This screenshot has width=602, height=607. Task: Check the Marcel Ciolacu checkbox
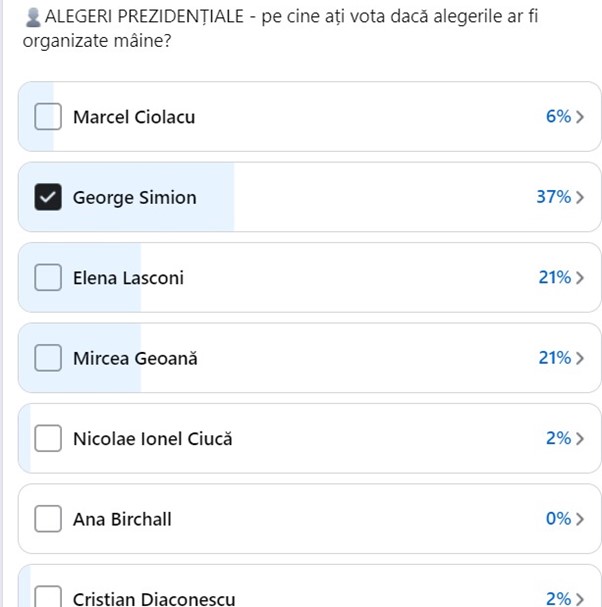(x=48, y=117)
